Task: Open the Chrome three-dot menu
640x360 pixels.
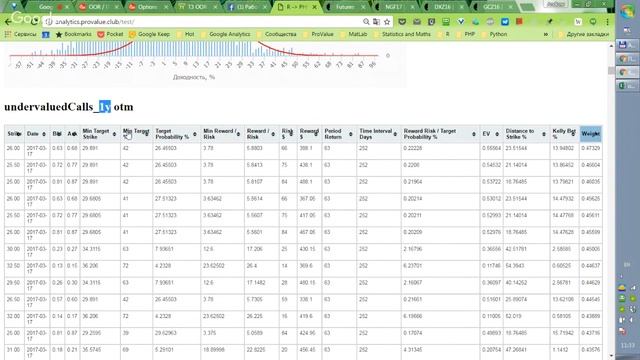Action: [x=607, y=22]
